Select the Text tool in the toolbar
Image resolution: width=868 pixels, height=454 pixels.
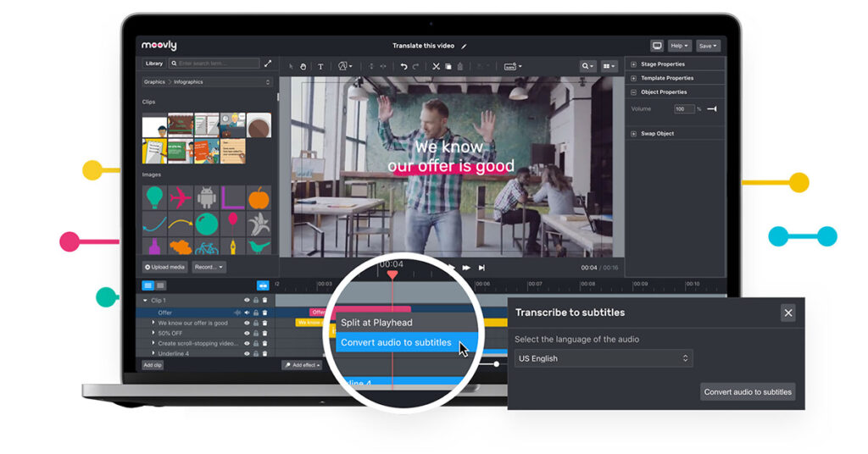(x=320, y=66)
